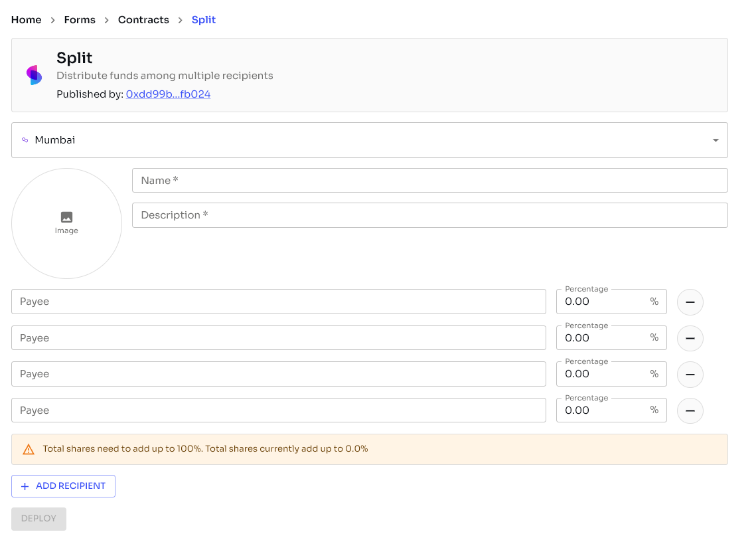Remove the second payee row
The width and height of the screenshot is (756, 538).
690,339
